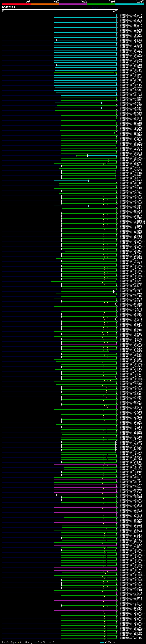The width and height of the screenshot is (146, 644).
Task: Select hit label UniRef100_B2BGS6
Action: point(131,495)
